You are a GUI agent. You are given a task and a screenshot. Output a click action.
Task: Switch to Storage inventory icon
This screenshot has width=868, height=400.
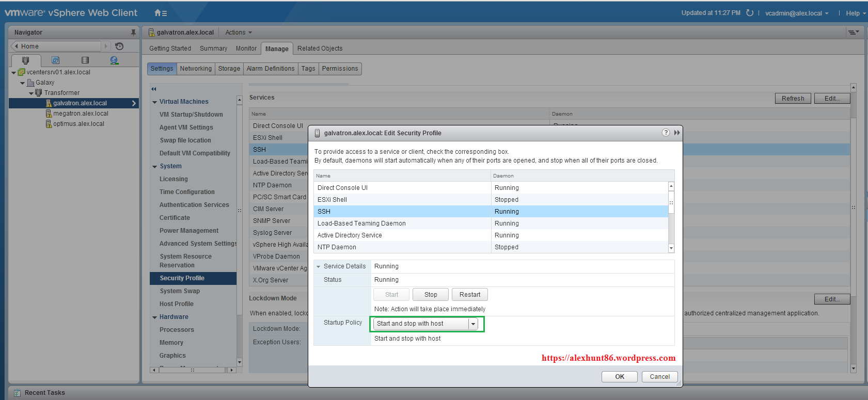[x=85, y=60]
